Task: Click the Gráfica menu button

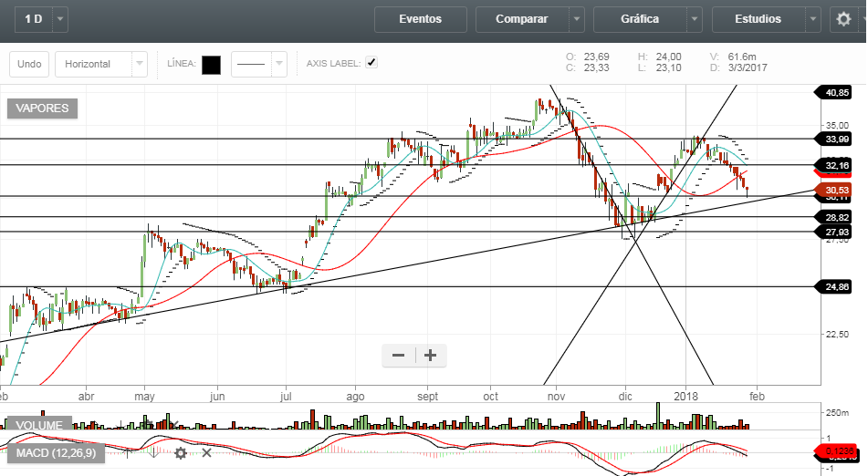Action: click(640, 19)
